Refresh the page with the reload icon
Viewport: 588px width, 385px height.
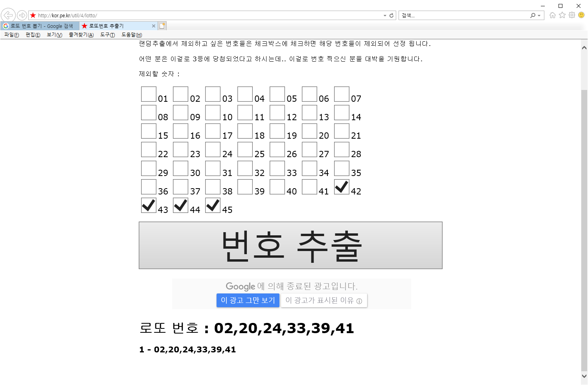tap(391, 15)
